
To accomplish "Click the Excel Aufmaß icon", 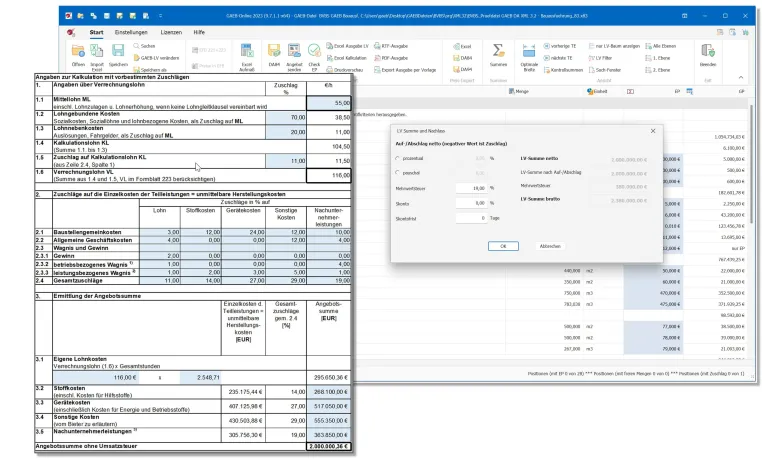I will coord(247,51).
